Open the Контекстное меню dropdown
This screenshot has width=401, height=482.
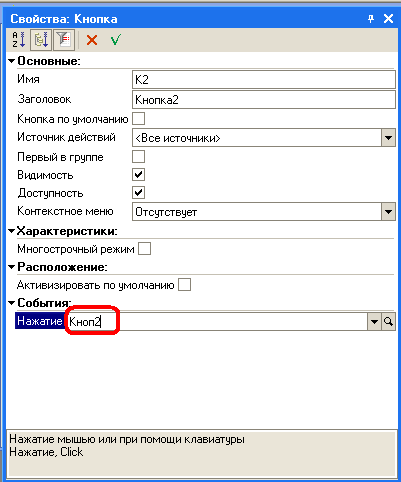[388, 212]
